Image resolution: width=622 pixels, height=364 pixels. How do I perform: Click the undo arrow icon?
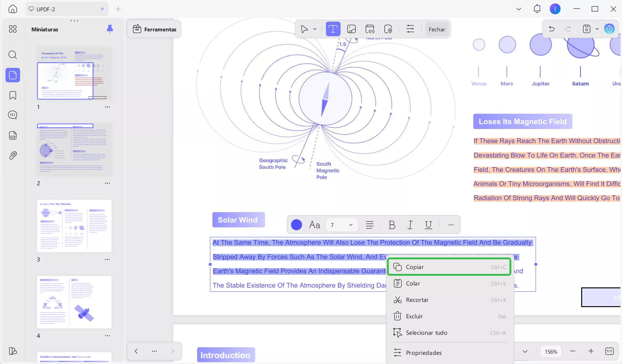[x=551, y=29]
